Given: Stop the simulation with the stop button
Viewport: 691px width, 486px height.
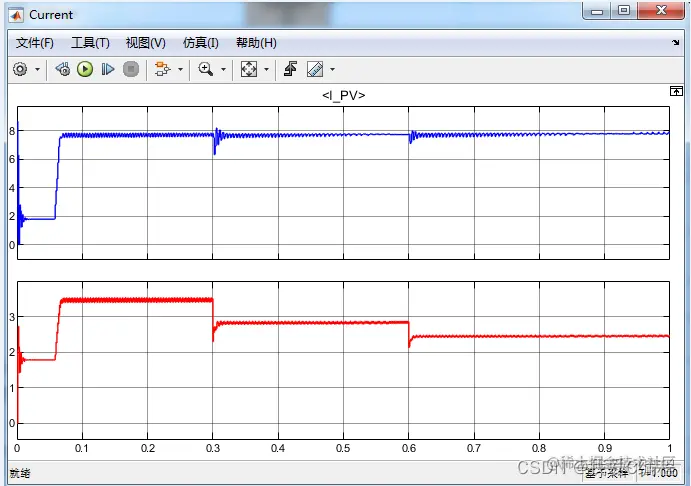Looking at the screenshot, I should click(x=131, y=69).
